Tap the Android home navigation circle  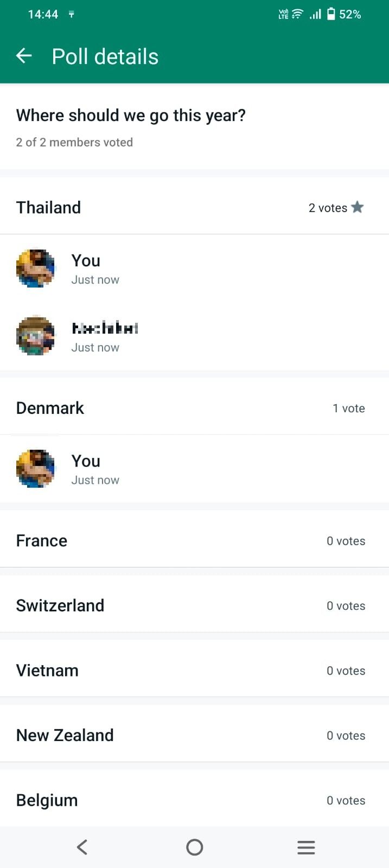pos(194,847)
